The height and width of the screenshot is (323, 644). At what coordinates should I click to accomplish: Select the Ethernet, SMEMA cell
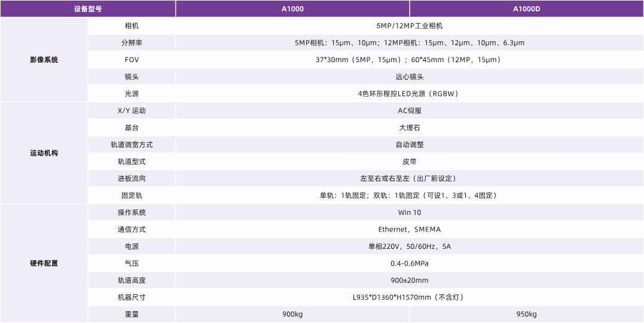(409, 229)
